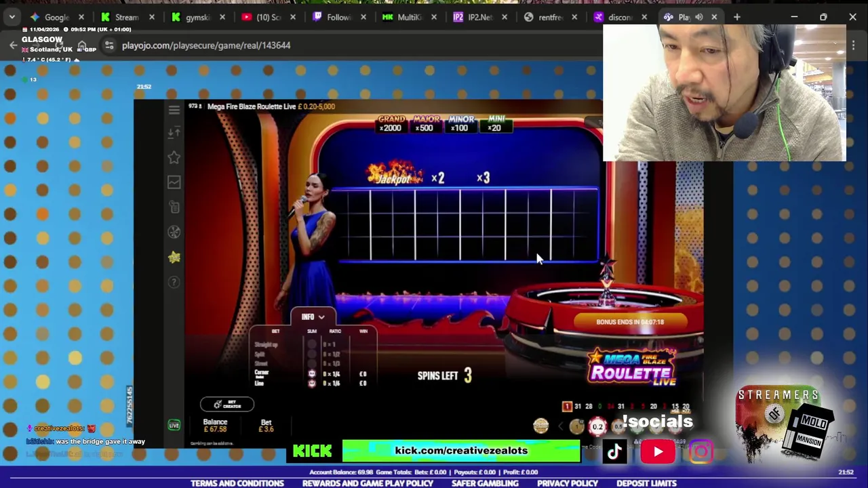
Task: Click the MAJOR x500 jackpot label
Action: (x=426, y=123)
